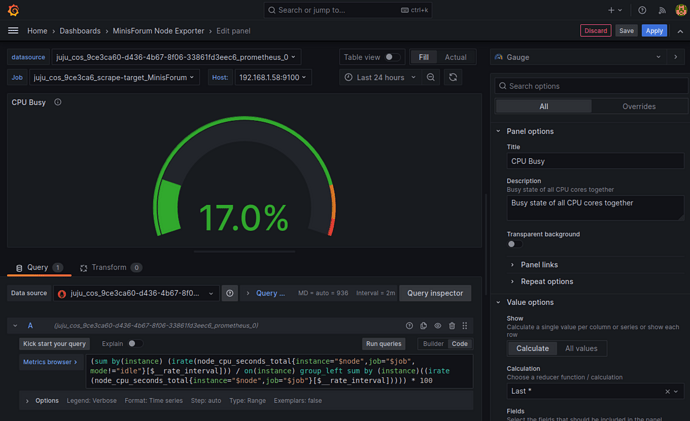Image resolution: width=690 pixels, height=421 pixels.
Task: Select Actual display mode
Action: click(455, 57)
